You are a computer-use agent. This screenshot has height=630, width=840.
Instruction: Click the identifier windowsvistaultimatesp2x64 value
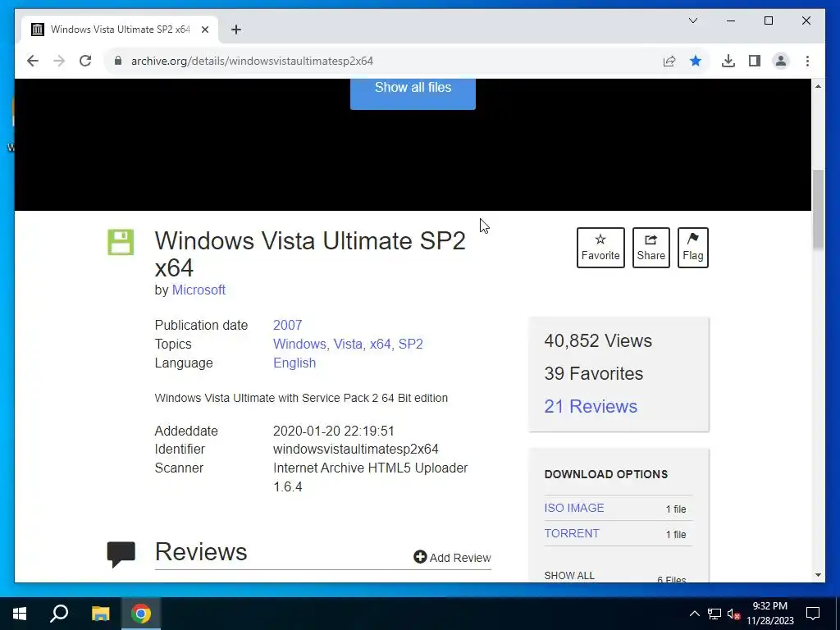tap(356, 449)
